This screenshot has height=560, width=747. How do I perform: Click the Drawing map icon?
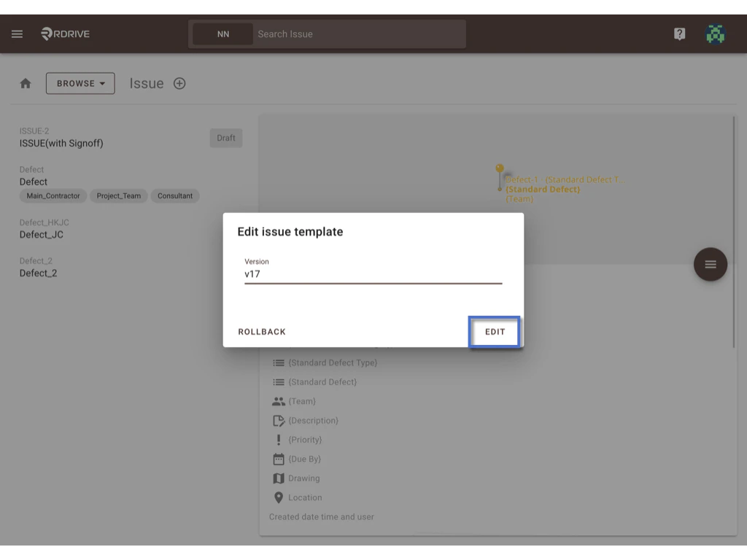coord(280,478)
